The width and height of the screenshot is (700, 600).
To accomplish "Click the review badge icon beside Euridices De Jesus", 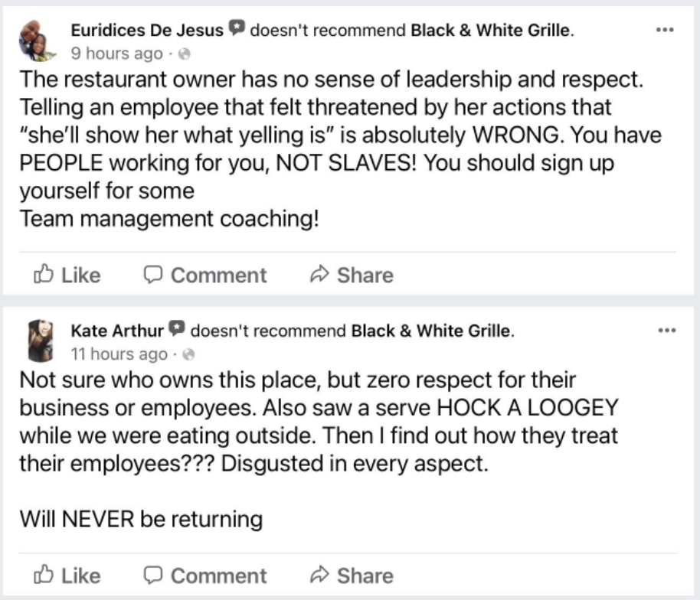I will [x=237, y=30].
